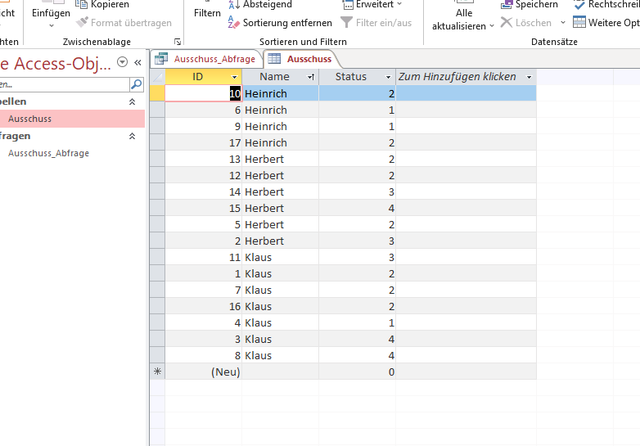Open Alle aktualisieren dropdown
640x446 pixels.
coord(492,26)
